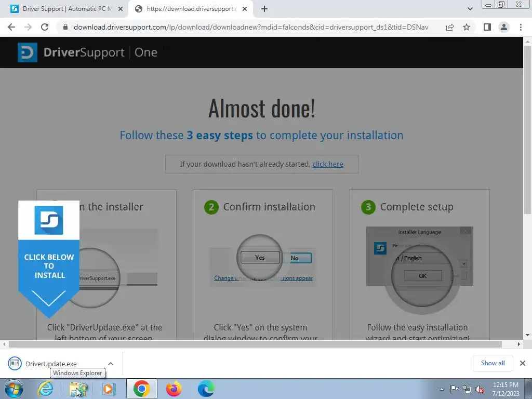The height and width of the screenshot is (399, 532).
Task: Expand the DriverUpdate.exe download options
Action: tap(111, 364)
